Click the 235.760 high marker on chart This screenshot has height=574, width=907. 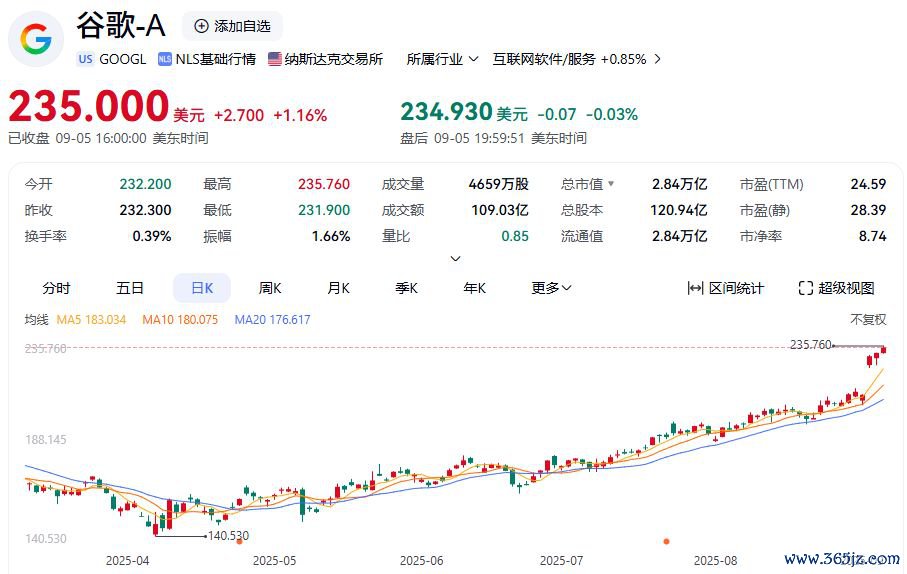pos(810,345)
